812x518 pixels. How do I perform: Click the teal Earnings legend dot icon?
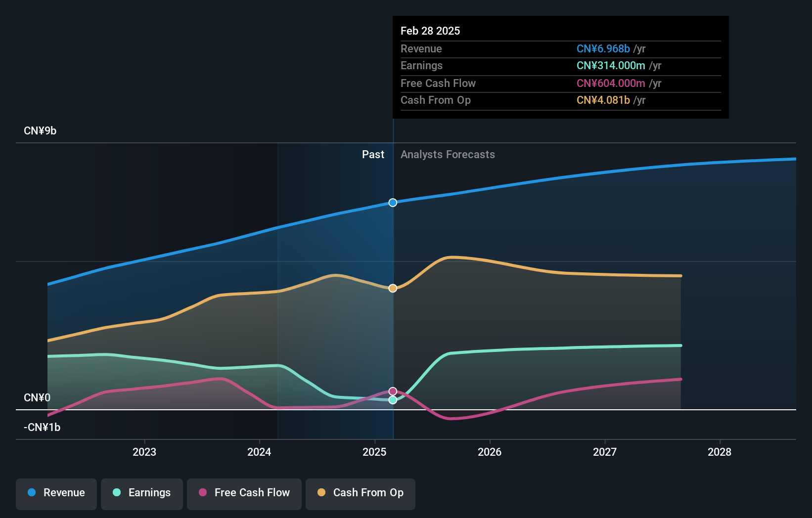click(x=116, y=493)
